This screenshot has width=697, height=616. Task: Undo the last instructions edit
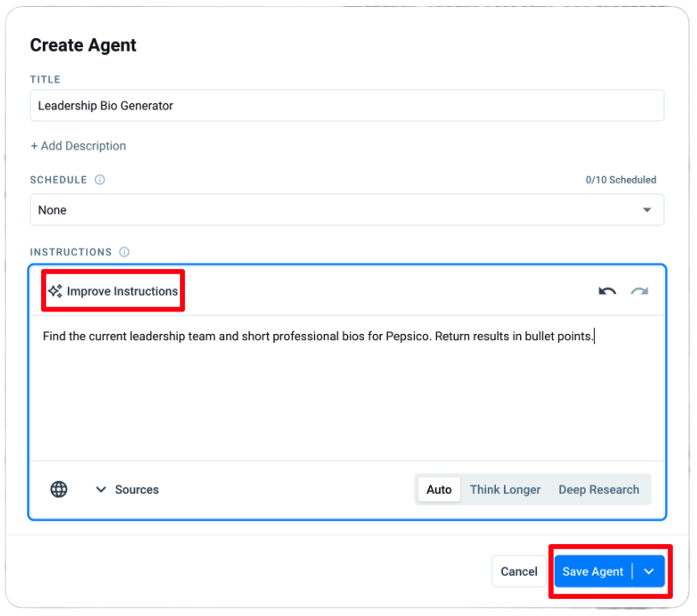[x=607, y=291]
